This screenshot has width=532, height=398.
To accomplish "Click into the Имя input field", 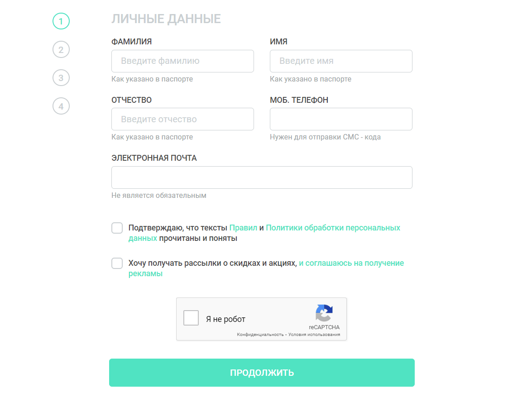I will point(341,61).
